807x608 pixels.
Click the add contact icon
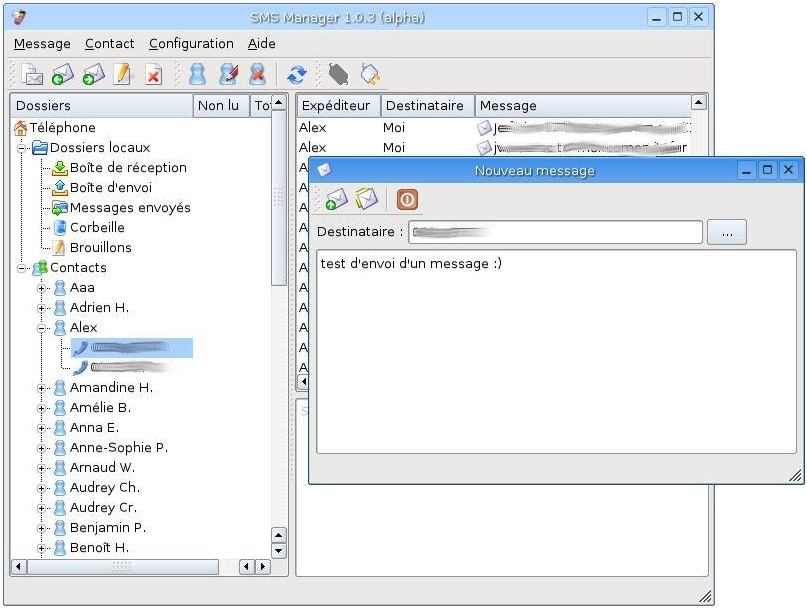tap(198, 74)
